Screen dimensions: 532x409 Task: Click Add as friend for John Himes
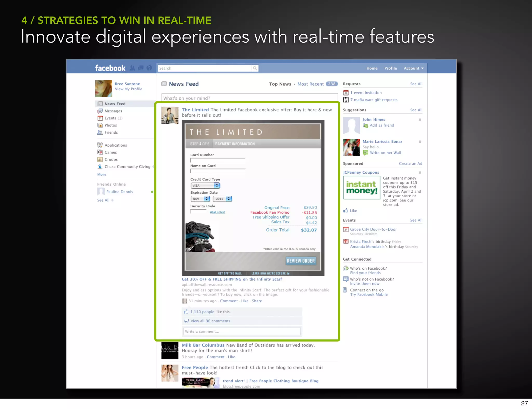pyautogui.click(x=382, y=125)
